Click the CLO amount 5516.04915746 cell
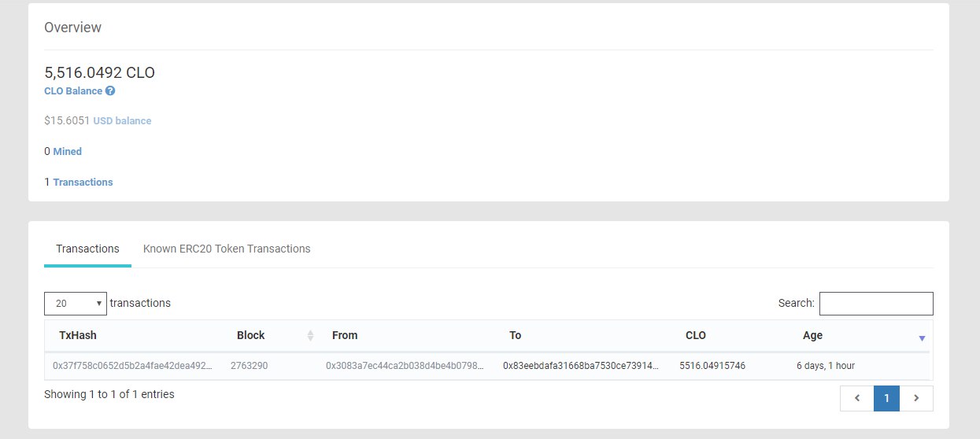This screenshot has height=439, width=980. tap(712, 366)
